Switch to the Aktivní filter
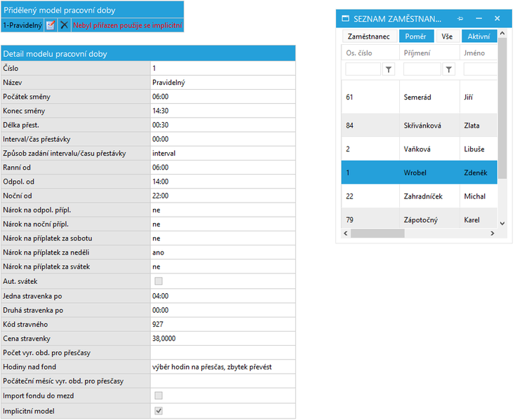 (x=479, y=36)
